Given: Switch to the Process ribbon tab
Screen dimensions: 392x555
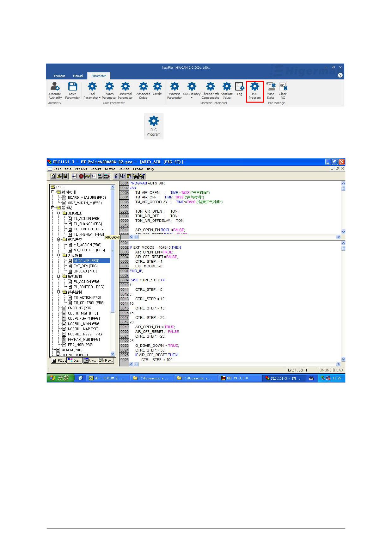Looking at the screenshot, I should (x=59, y=76).
